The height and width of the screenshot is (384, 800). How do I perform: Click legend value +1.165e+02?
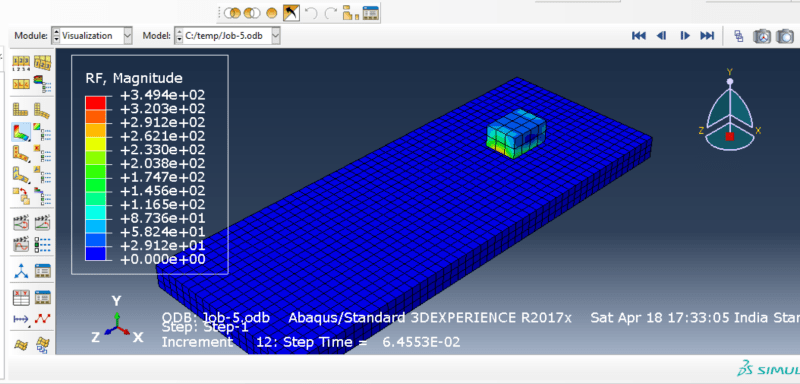162,204
